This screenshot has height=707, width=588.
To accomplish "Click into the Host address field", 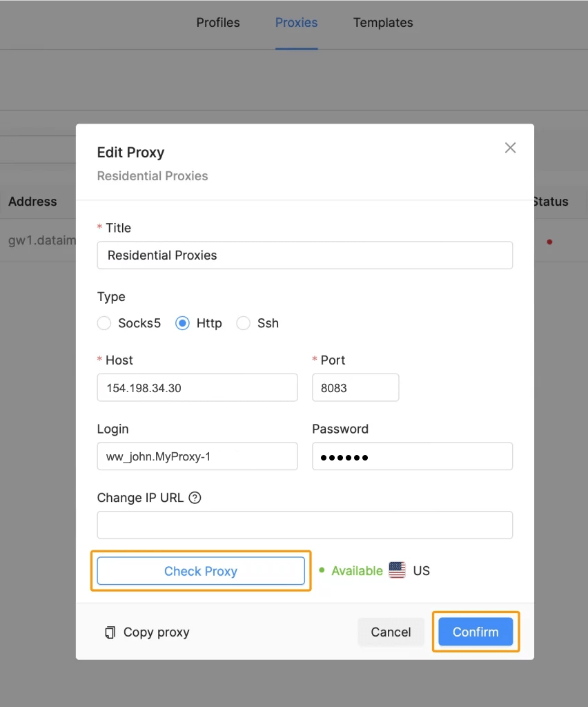I will click(x=197, y=387).
